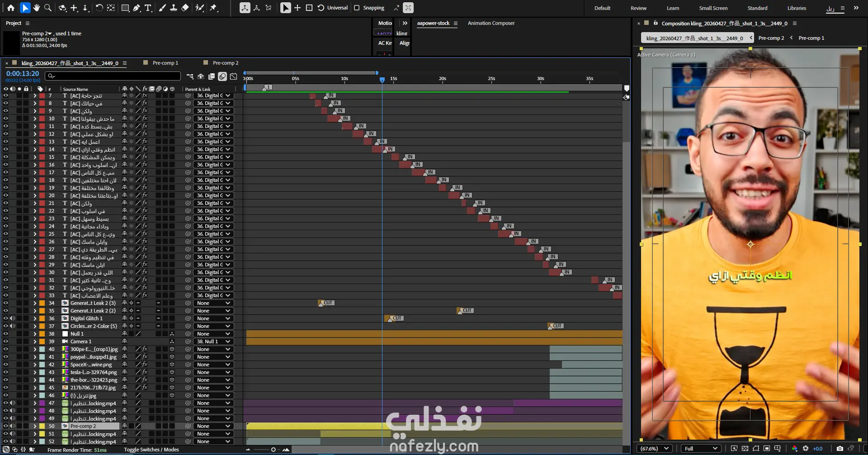Open the resolution Full dropdown
The image size is (868, 455).
coord(701,448)
